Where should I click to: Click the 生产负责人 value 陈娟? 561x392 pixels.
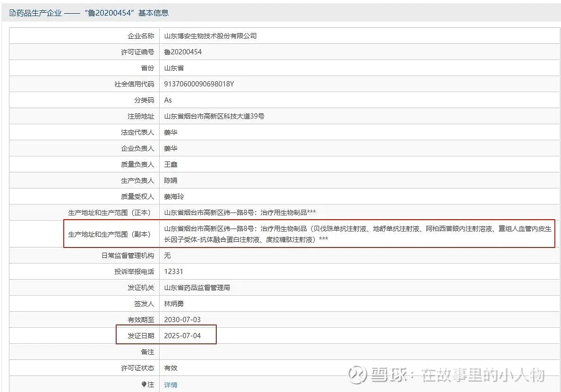(170, 180)
